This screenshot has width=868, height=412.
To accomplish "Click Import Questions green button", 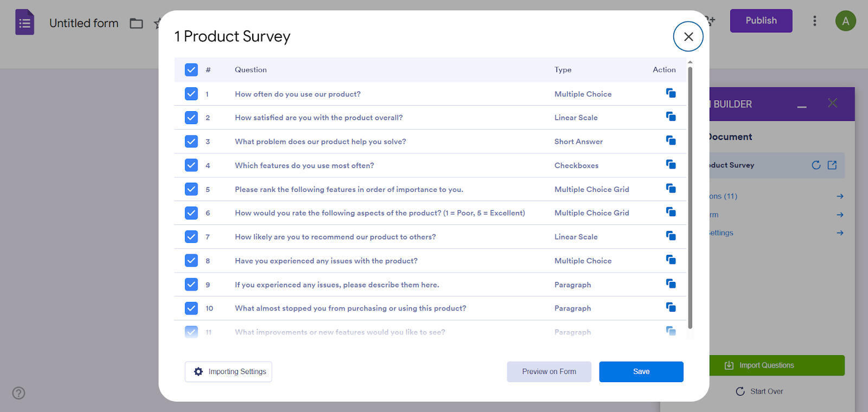I will [x=777, y=365].
